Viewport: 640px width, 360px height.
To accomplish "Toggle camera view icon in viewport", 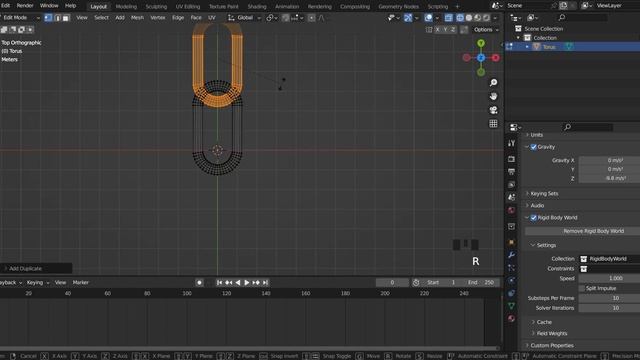I will click(493, 110).
